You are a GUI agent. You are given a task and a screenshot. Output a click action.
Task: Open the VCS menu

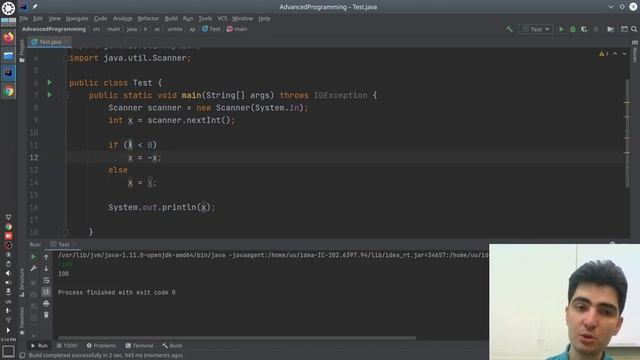pyautogui.click(x=222, y=18)
